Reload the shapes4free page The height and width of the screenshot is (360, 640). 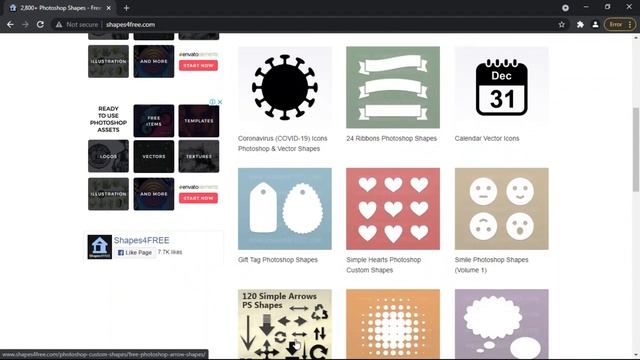(40, 24)
